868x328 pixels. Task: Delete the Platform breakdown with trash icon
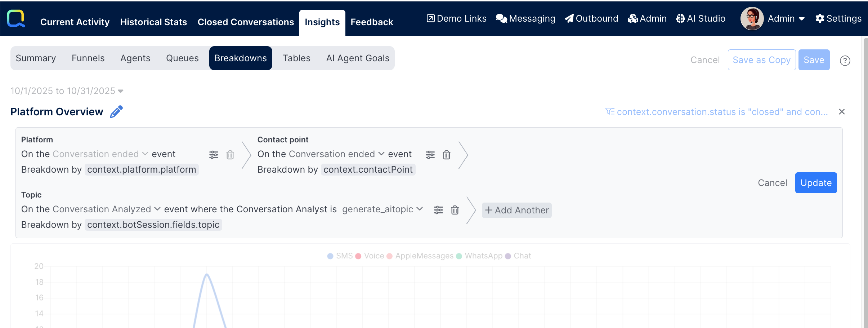[x=230, y=155]
